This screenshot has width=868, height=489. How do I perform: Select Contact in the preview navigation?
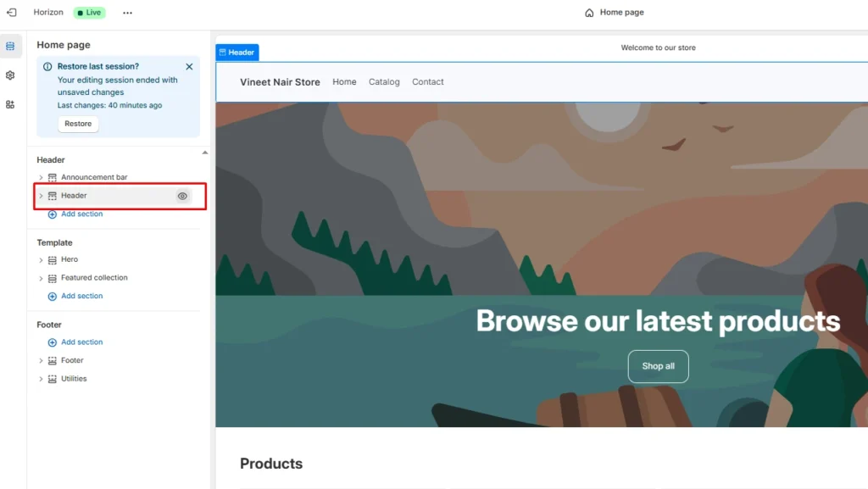click(x=428, y=81)
